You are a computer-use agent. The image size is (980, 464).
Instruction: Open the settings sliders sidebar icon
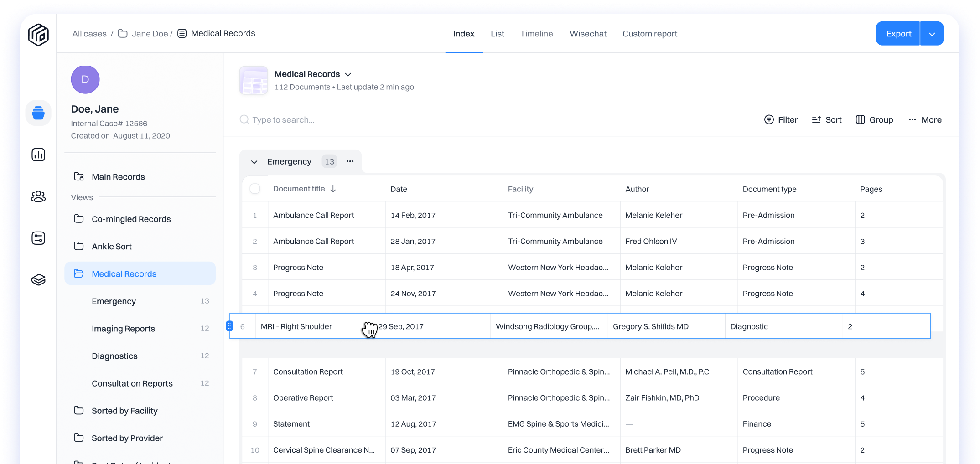point(38,238)
